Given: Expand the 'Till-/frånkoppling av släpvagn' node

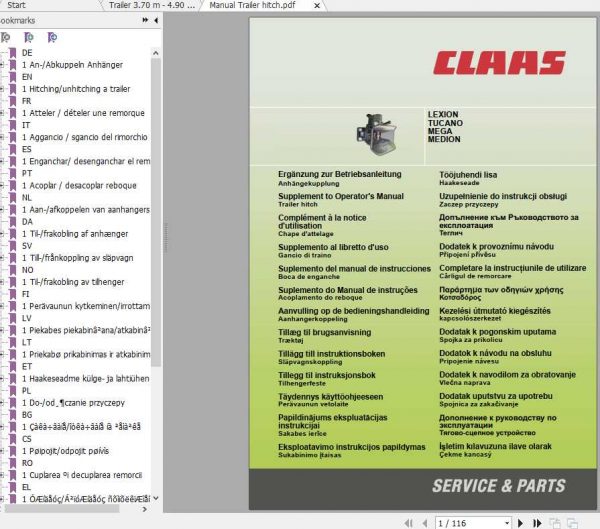Looking at the screenshot, I should pos(2,258).
